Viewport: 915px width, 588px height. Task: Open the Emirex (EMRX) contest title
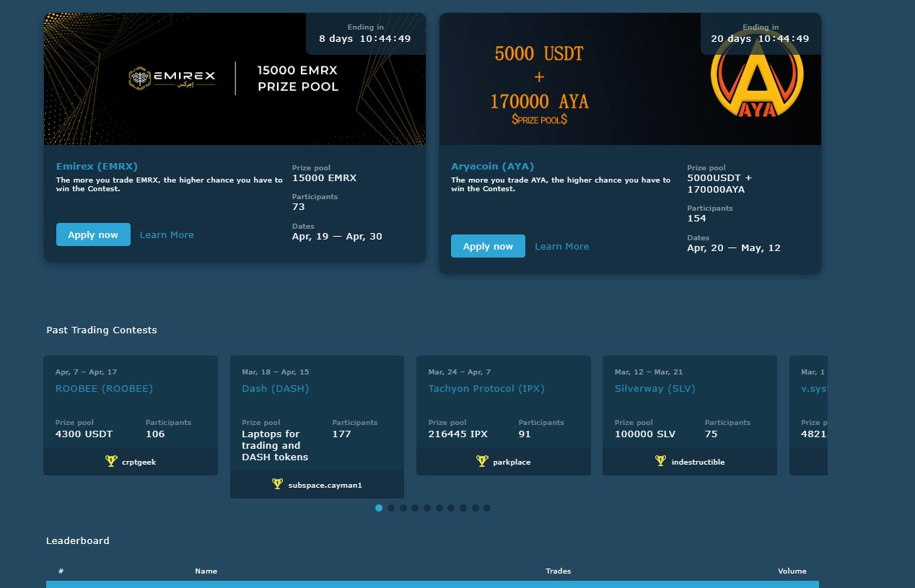coord(97,166)
